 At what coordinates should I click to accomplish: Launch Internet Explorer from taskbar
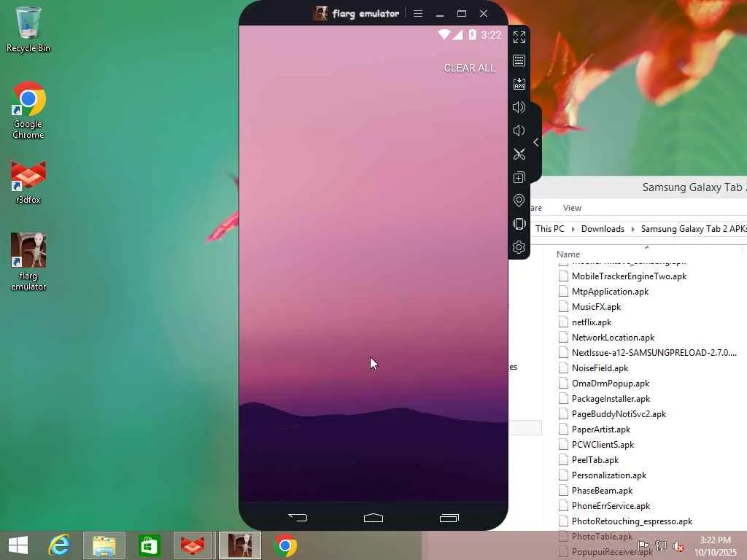[x=59, y=545]
